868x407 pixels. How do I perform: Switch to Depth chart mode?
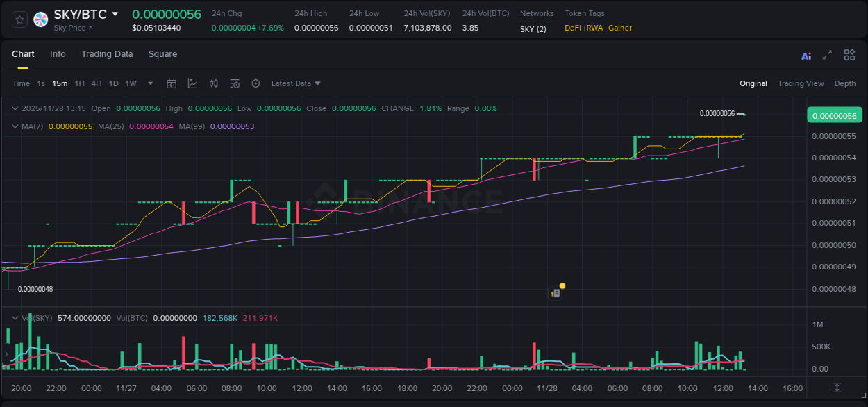point(844,83)
